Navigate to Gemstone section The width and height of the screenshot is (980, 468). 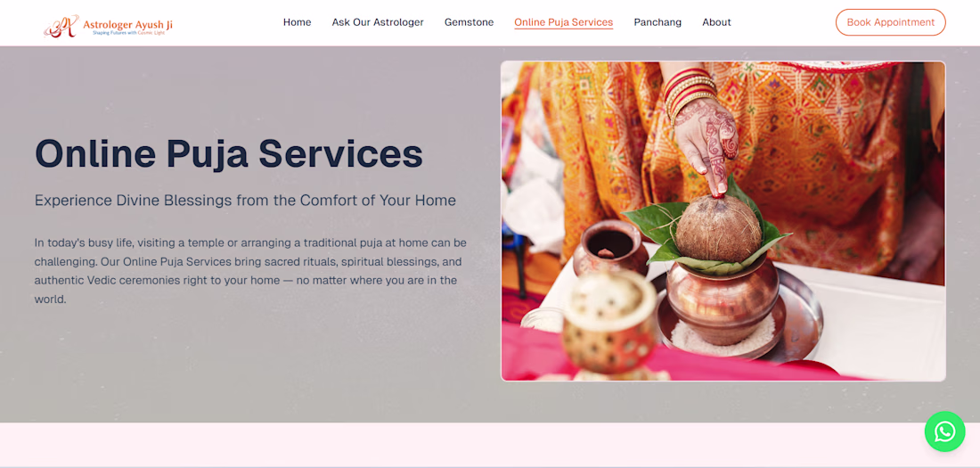[x=469, y=22]
